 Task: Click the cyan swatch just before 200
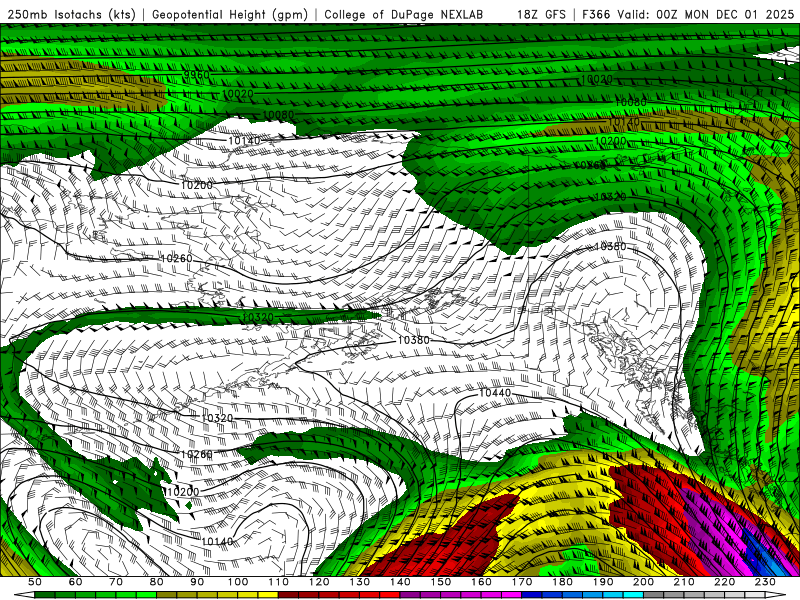[633, 595]
